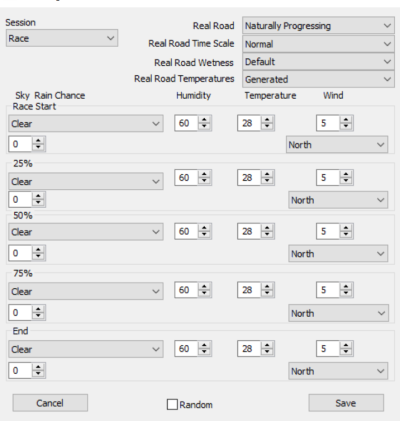The image size is (400, 421).
Task: Decrease Race Start temperature with down arrow
Action: pos(267,127)
